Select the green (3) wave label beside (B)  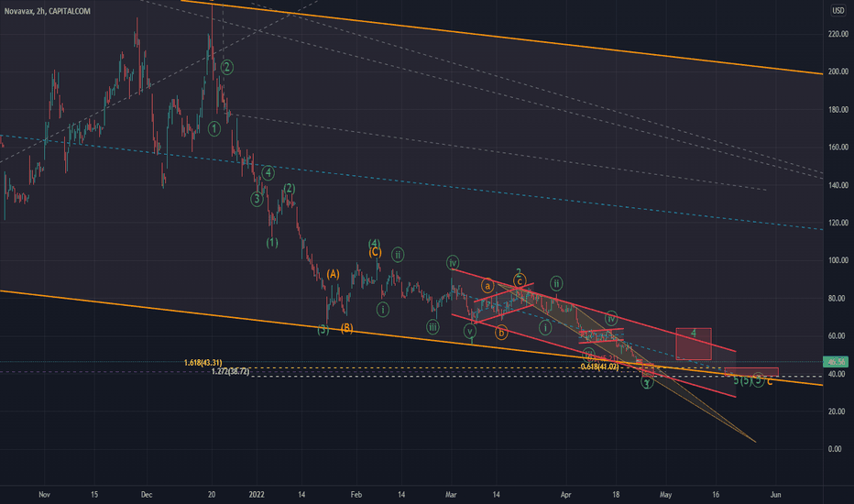coord(323,329)
